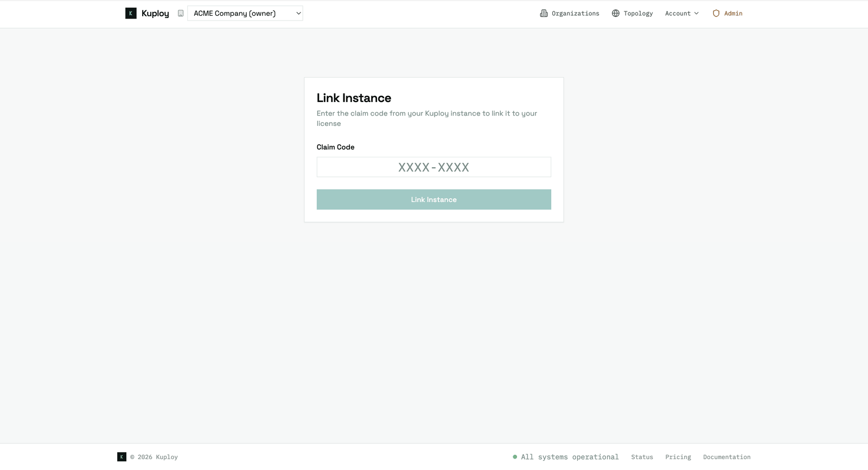Click the Link Instance button
The width and height of the screenshot is (868, 470).
[x=434, y=200]
